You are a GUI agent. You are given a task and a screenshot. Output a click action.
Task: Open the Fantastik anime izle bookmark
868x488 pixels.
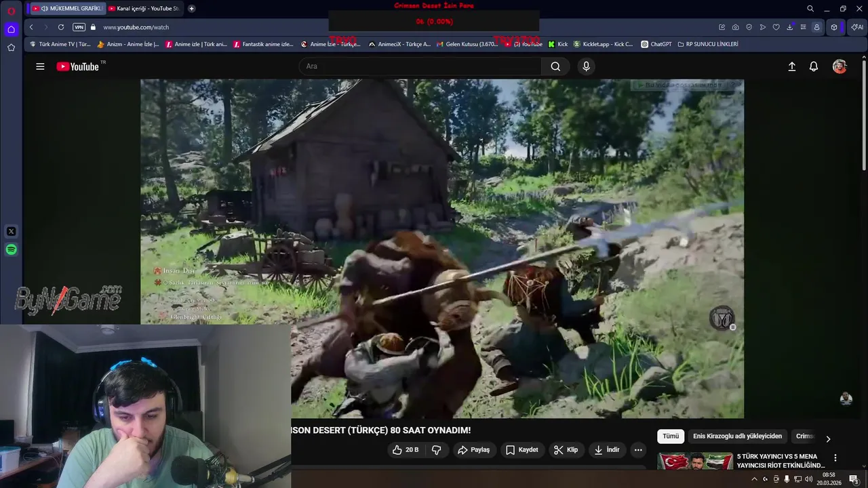tap(263, 44)
